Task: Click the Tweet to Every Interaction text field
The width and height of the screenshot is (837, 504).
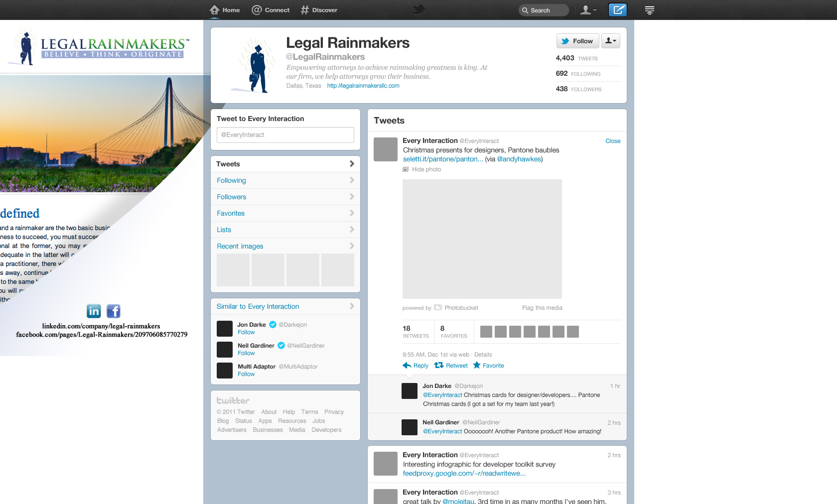Action: coord(285,135)
